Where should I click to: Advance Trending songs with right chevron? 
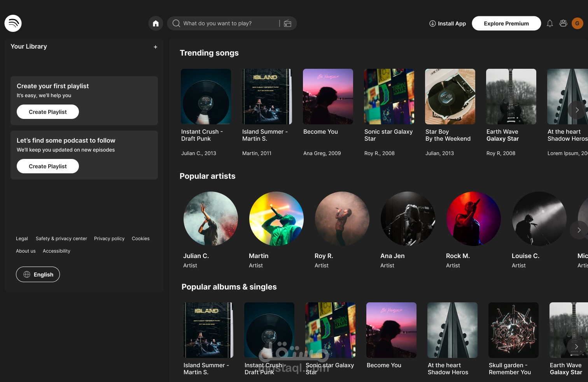click(577, 110)
